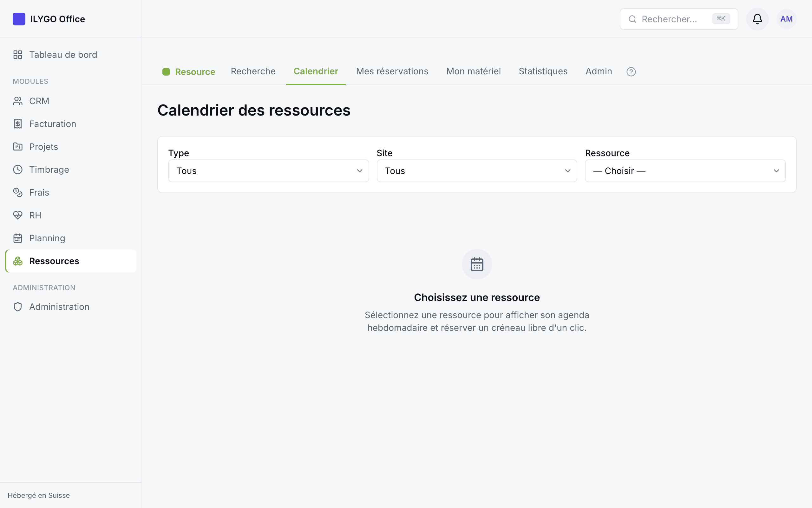Click the Hébergé en Suisse footer text
Screen dimensions: 812x508
(39, 495)
